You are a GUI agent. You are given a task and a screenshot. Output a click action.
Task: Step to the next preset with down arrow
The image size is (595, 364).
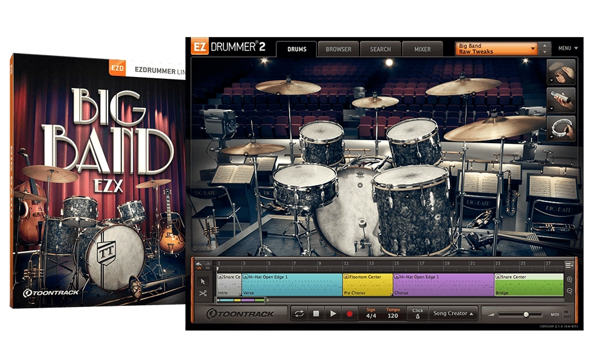(545, 52)
